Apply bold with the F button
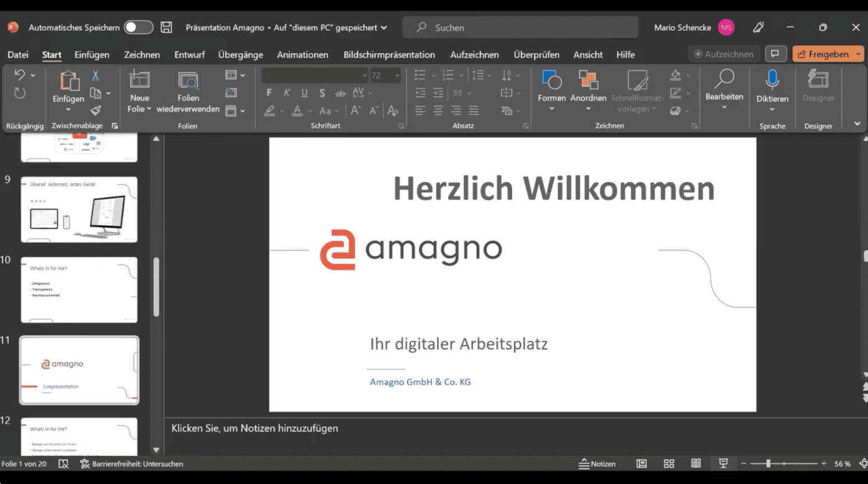The width and height of the screenshot is (868, 484). point(269,92)
